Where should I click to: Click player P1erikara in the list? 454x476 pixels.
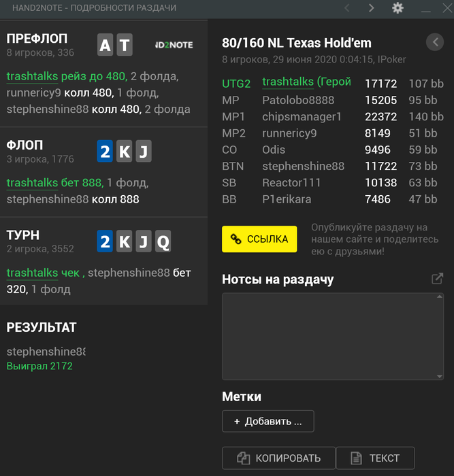[287, 199]
